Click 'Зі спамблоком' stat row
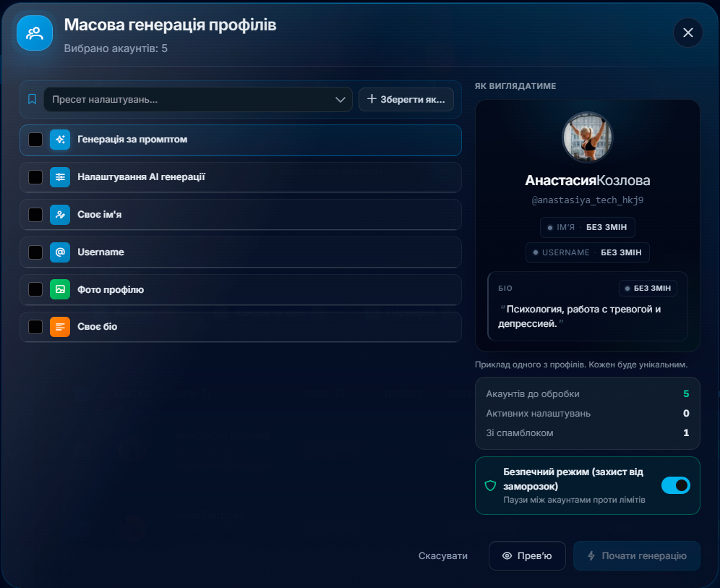 click(x=587, y=433)
